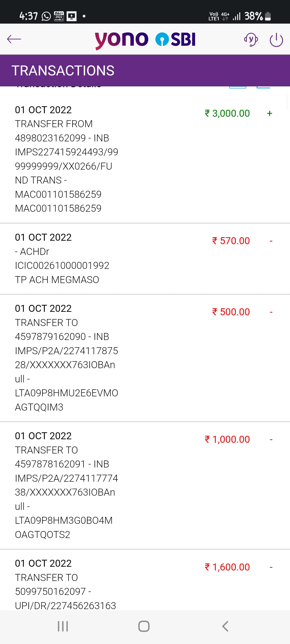Tap the battery icon in the status bar
Viewport: 290px width, 644px height.
click(268, 16)
